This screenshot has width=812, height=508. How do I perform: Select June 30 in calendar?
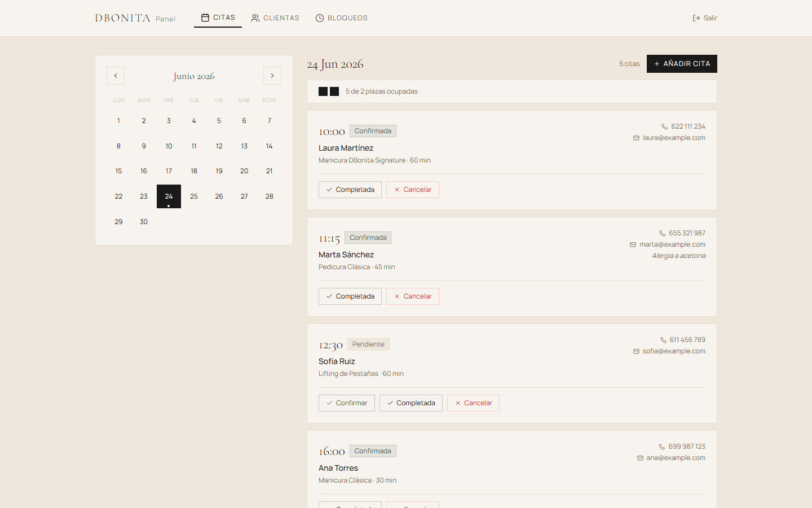pos(144,222)
